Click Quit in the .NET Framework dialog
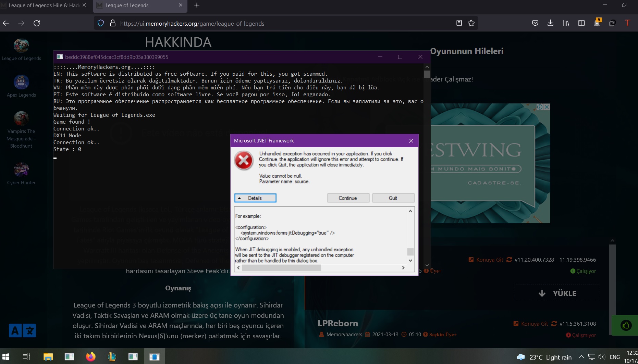638x364 pixels. pos(393,198)
